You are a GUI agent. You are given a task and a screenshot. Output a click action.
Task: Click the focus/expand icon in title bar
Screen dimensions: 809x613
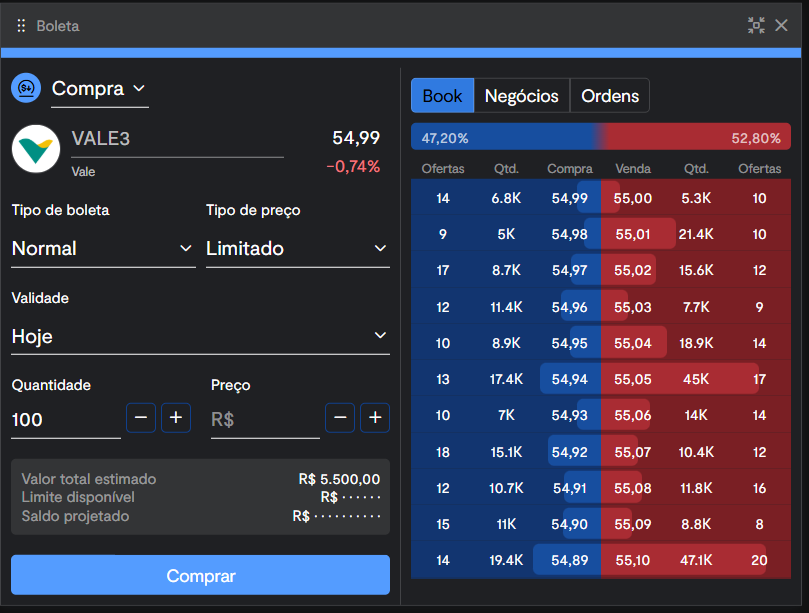click(756, 26)
